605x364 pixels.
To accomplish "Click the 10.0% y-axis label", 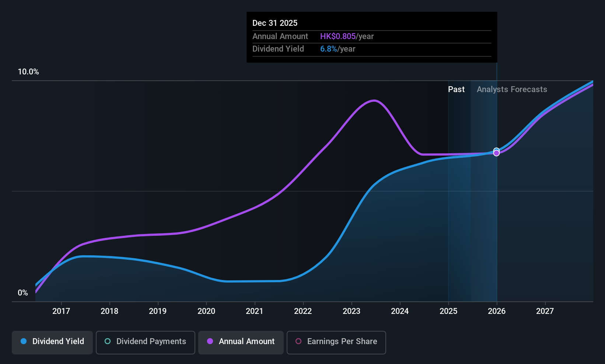I will [x=28, y=71].
